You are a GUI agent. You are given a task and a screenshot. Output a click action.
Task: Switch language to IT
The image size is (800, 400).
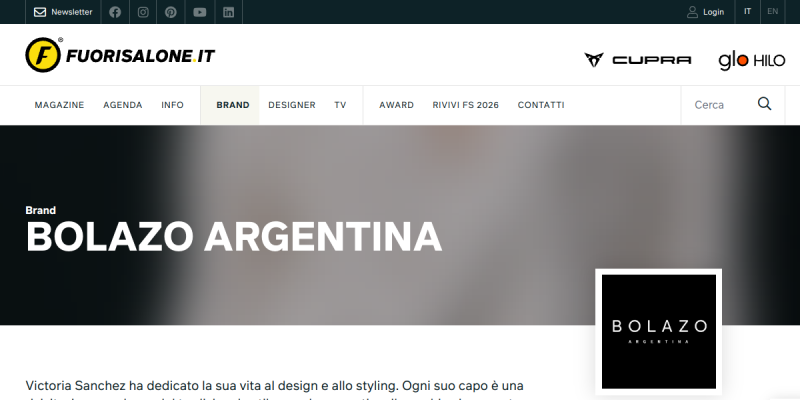[x=747, y=12]
